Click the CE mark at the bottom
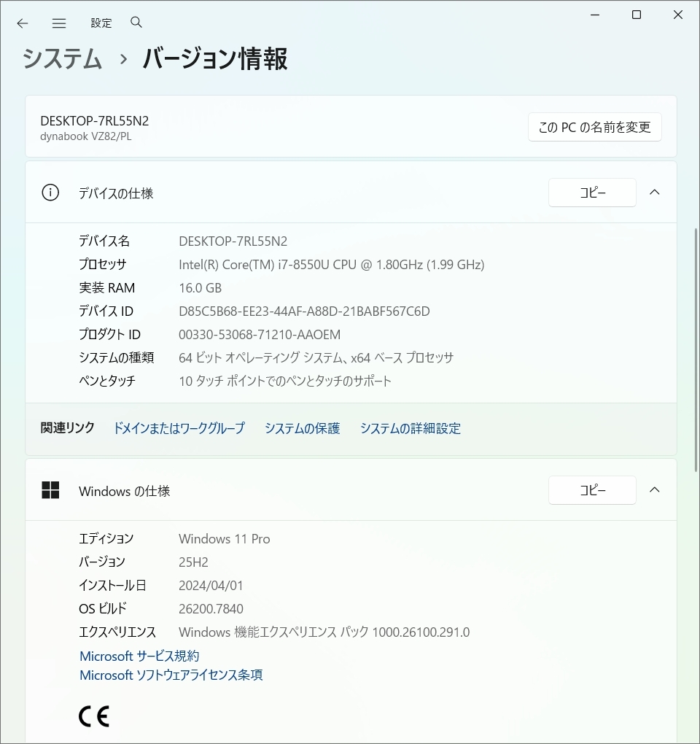The image size is (700, 744). (93, 716)
